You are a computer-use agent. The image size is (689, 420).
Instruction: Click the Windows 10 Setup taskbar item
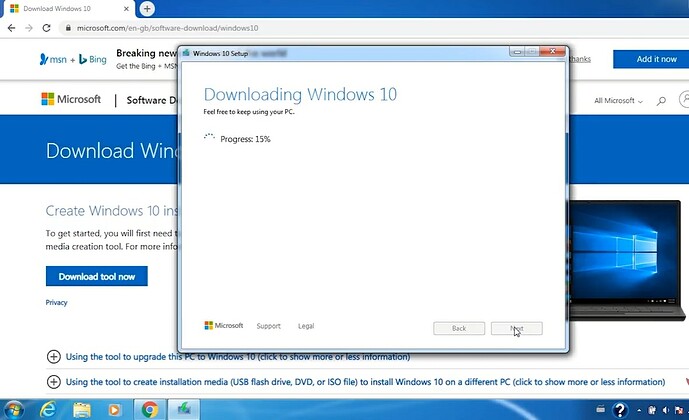pos(184,409)
